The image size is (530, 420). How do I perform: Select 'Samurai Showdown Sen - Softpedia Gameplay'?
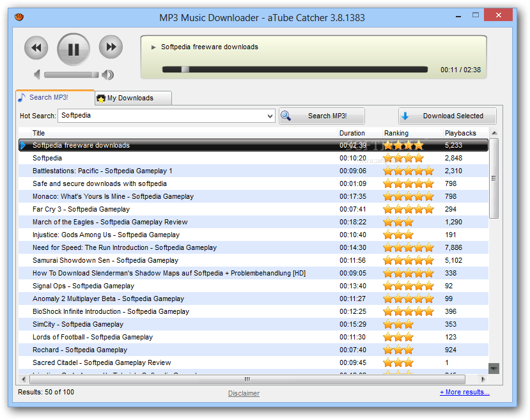[x=254, y=261]
